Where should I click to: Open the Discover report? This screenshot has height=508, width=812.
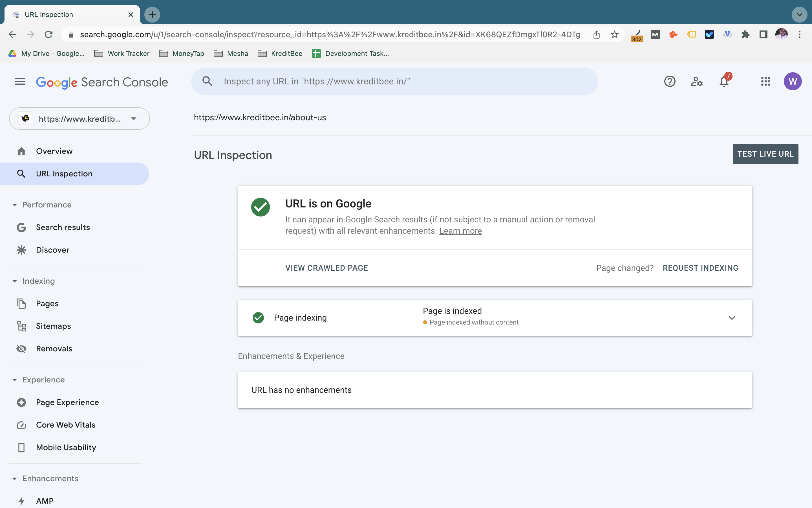coord(74,250)
